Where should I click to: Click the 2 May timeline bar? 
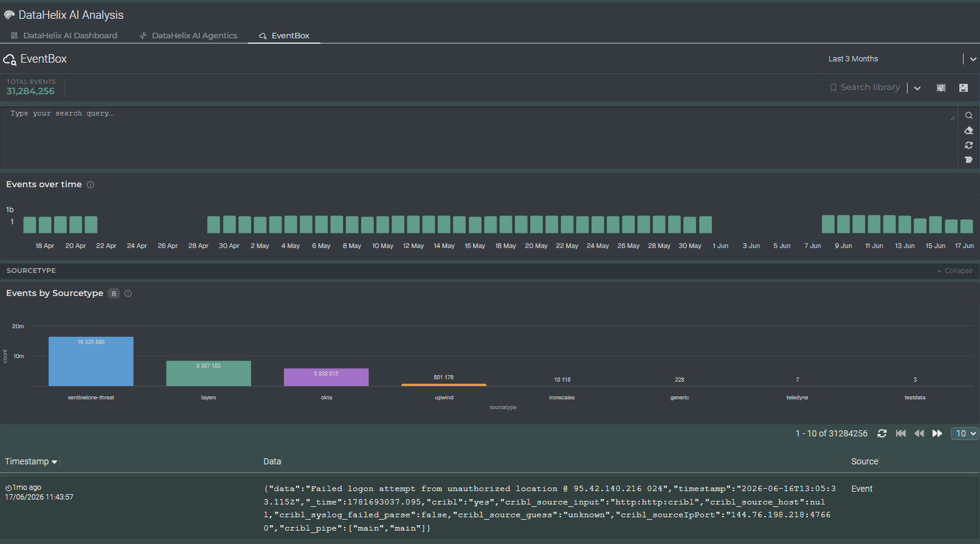[260, 225]
